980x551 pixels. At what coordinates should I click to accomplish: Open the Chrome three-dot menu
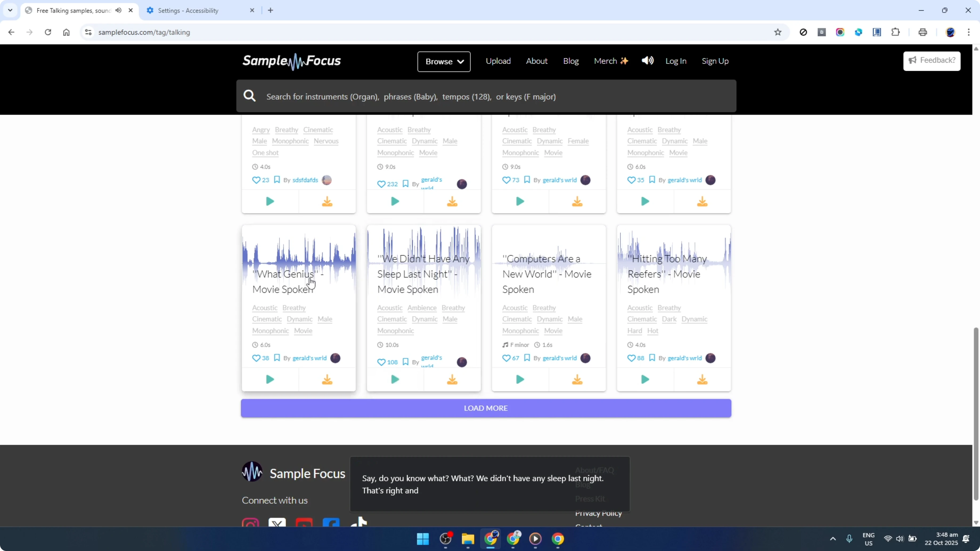pyautogui.click(x=969, y=32)
